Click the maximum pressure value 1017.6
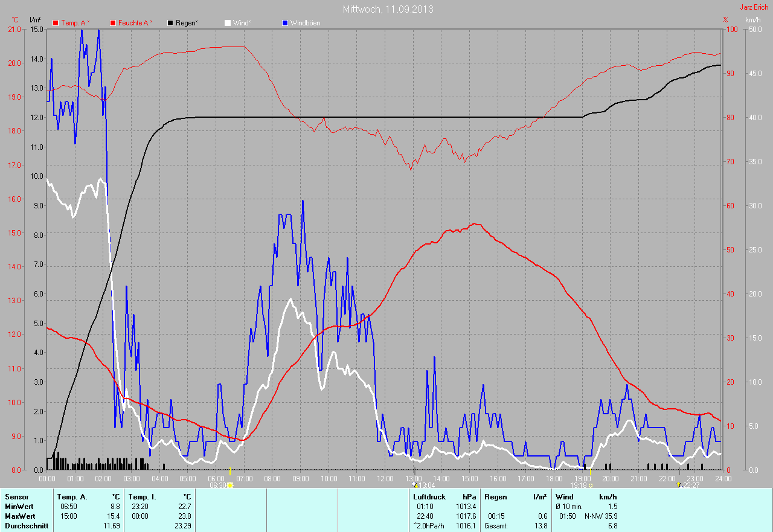The image size is (773, 532). click(466, 516)
